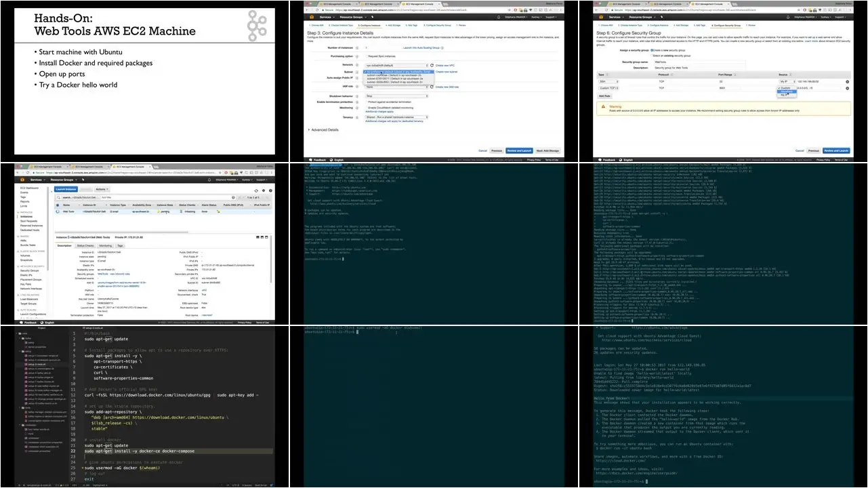Click info icon beside Source column header

point(790,74)
